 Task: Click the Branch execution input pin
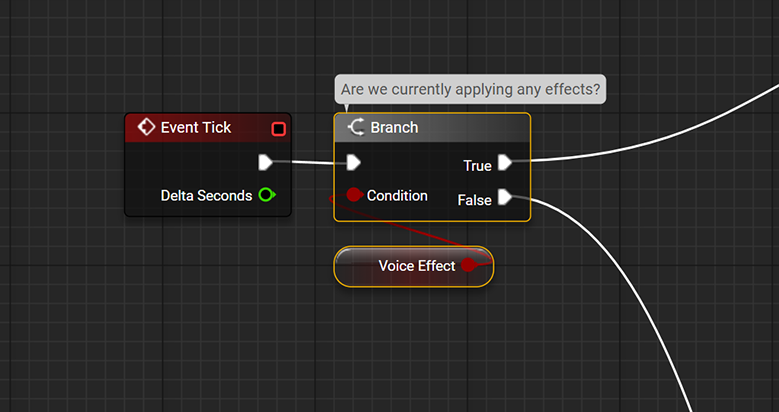pos(353,162)
